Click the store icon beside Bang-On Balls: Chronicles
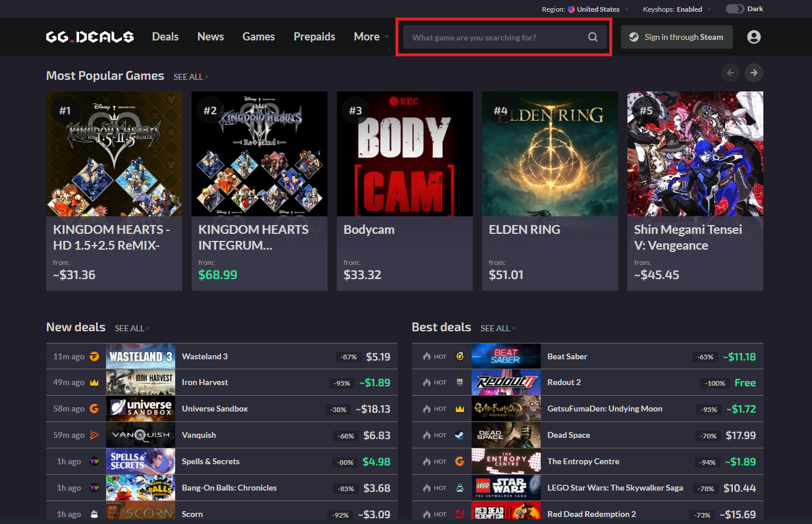The width and height of the screenshot is (812, 524). [x=94, y=488]
